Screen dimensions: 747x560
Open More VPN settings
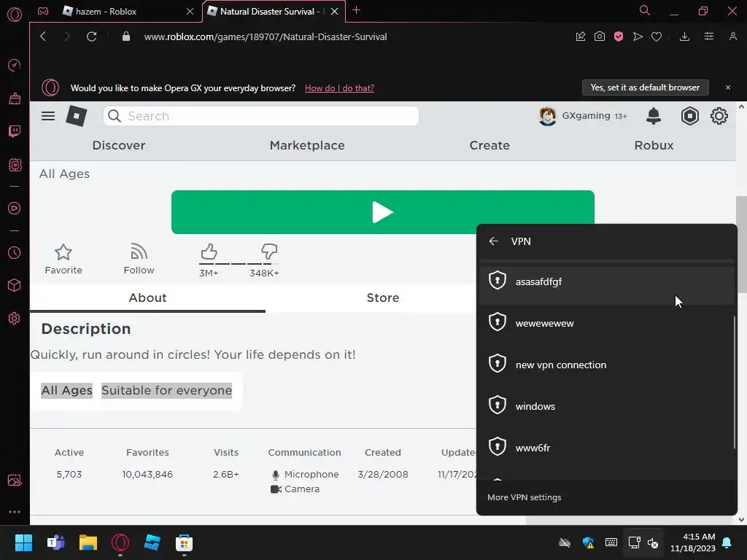[524, 497]
